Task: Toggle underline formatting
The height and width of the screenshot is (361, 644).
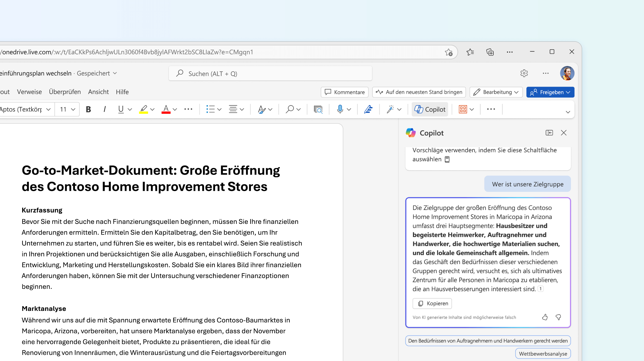Action: (x=121, y=109)
